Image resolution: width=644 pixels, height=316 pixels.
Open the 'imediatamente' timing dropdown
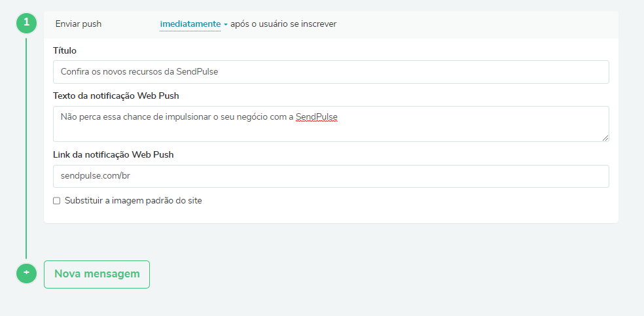(x=194, y=24)
